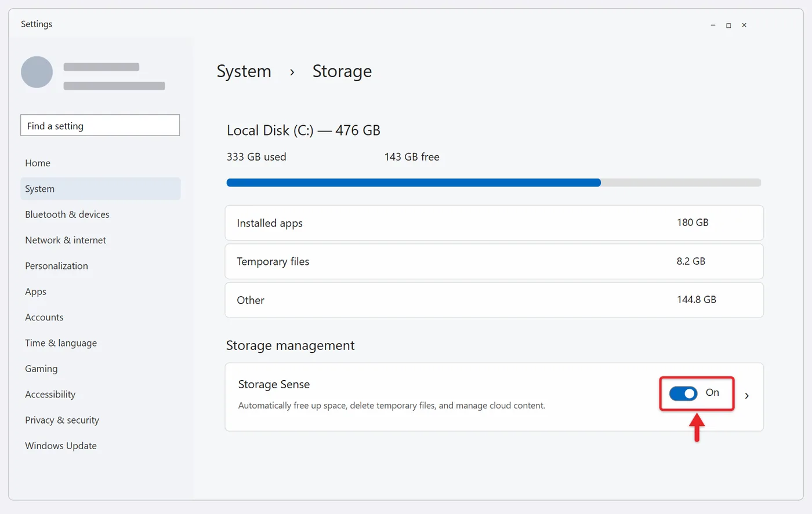
Task: Open Gaming settings
Action: point(41,369)
